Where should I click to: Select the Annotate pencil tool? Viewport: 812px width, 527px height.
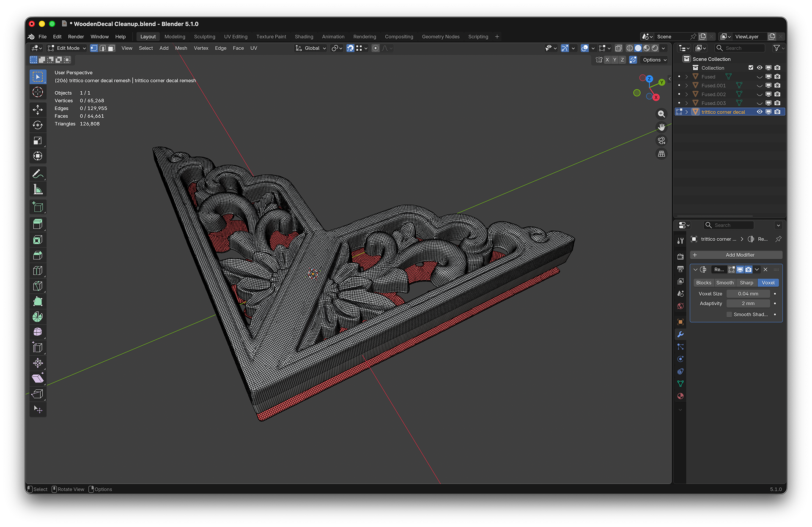38,174
